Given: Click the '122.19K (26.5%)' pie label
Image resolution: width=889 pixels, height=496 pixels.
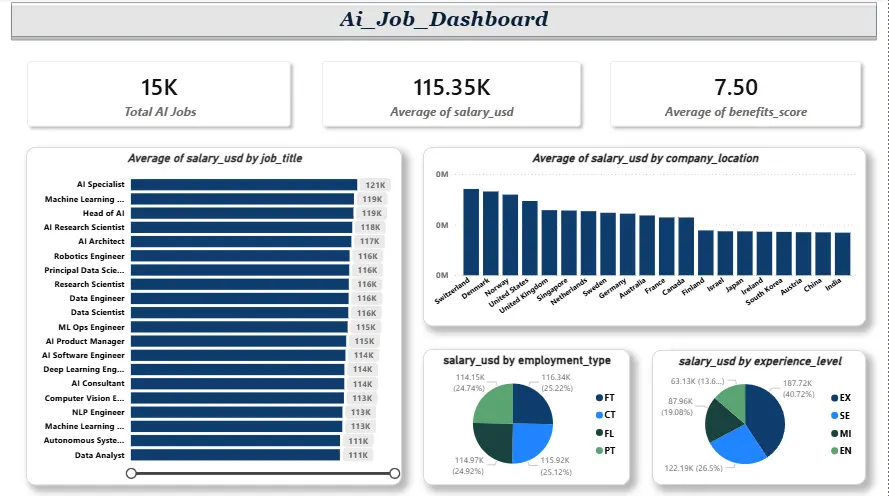Looking at the screenshot, I should (693, 468).
